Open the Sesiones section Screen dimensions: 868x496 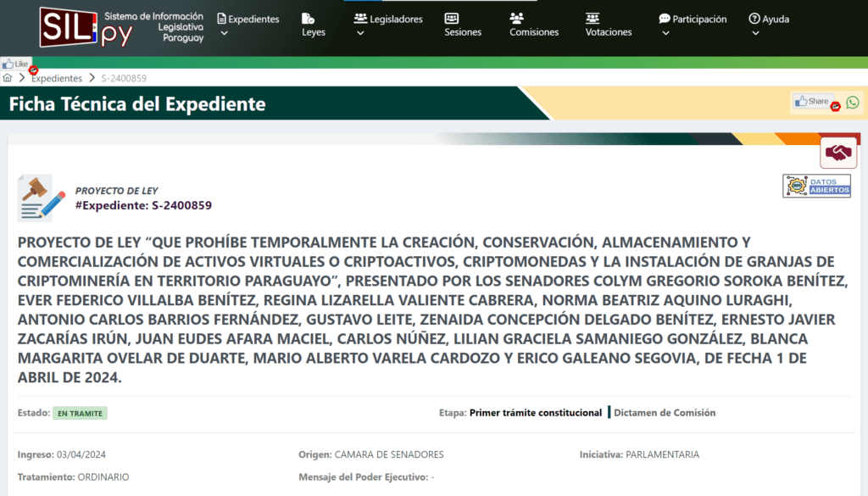(463, 25)
